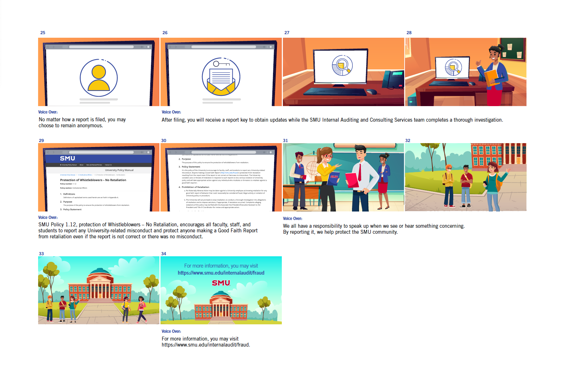Click the red SMU logo in frame 34

click(x=221, y=283)
